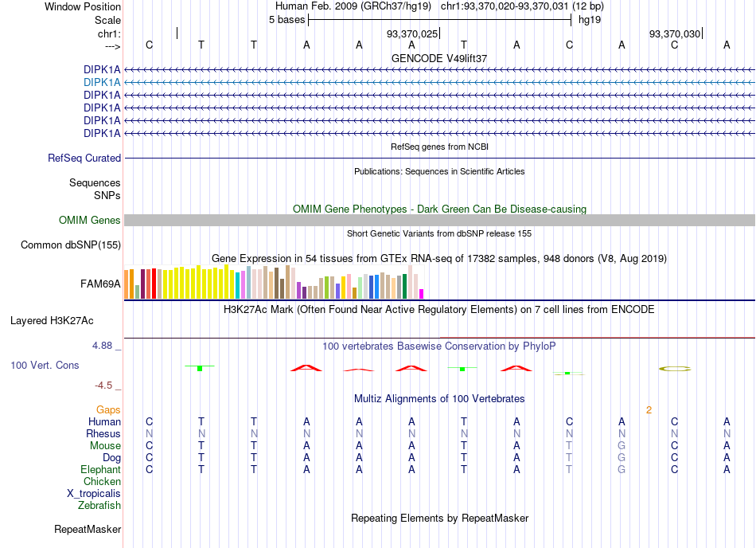Click the olive C logo in PhyloP track

click(x=675, y=369)
